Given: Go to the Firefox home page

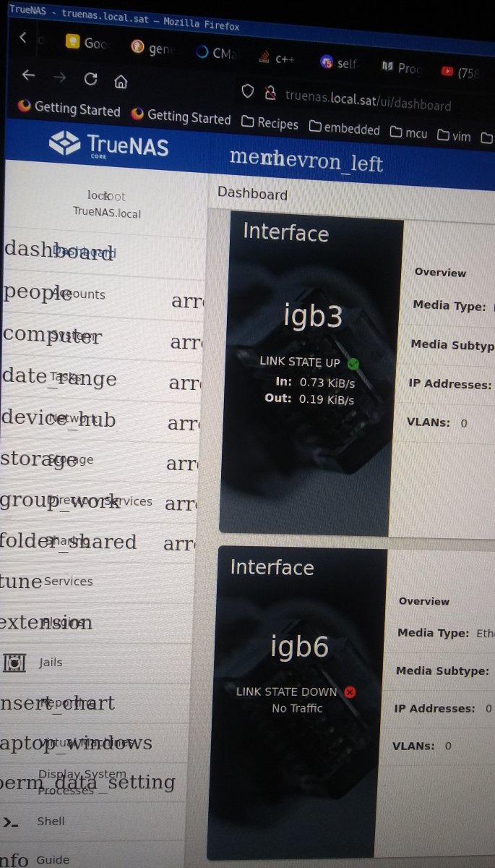Looking at the screenshot, I should 121,81.
